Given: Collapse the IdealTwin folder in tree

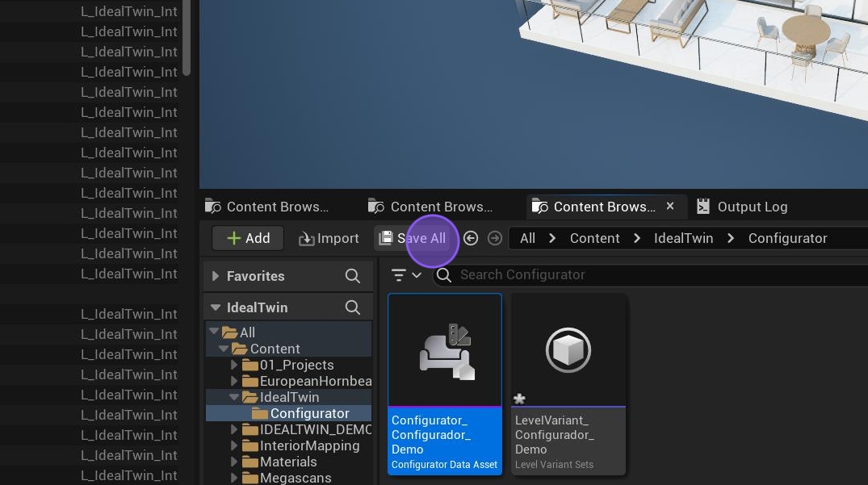Looking at the screenshot, I should tap(233, 397).
